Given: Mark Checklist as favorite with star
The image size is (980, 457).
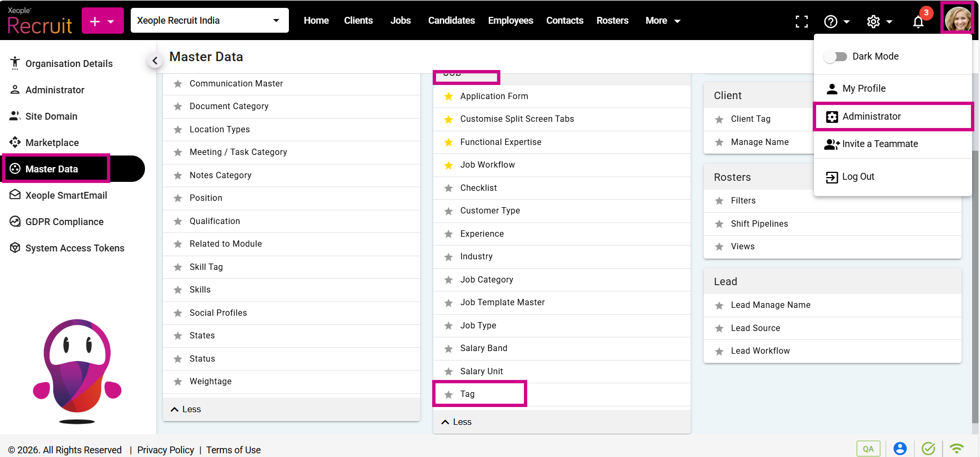Looking at the screenshot, I should pos(449,188).
